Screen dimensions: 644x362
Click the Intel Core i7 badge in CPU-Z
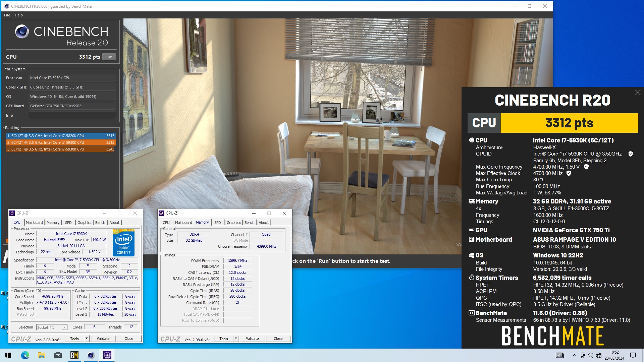(123, 243)
